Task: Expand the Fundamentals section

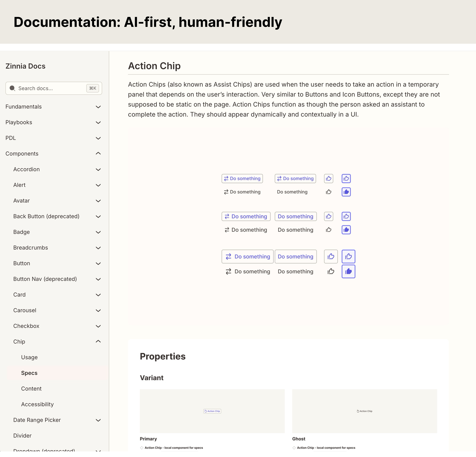Action: pyautogui.click(x=54, y=107)
